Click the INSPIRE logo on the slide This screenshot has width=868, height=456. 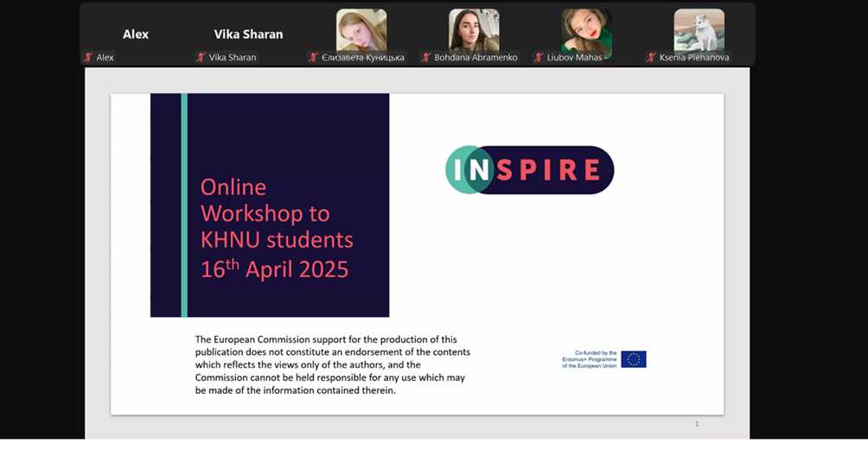pos(530,169)
